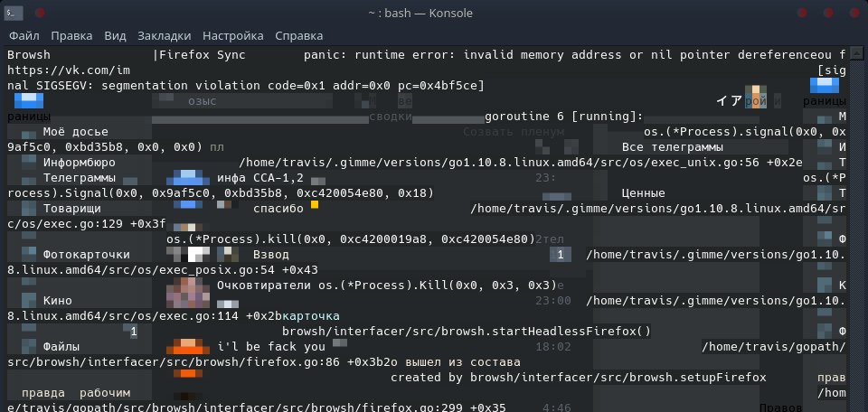Open the Взвод conversation
The width and height of the screenshot is (868, 412).
[x=270, y=255]
